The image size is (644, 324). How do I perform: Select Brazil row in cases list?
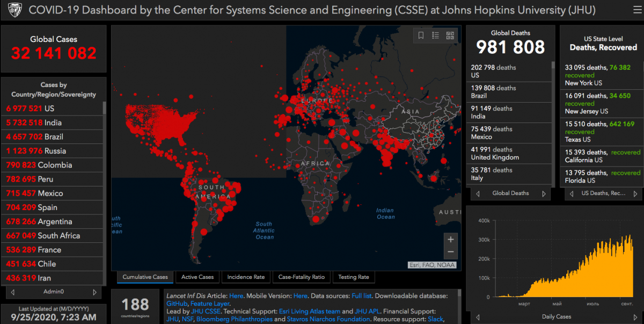pos(53,136)
